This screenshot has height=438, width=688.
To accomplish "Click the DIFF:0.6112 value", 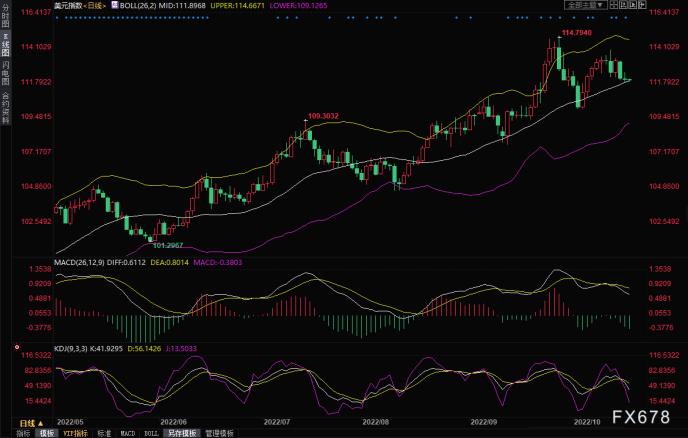I will [126, 262].
